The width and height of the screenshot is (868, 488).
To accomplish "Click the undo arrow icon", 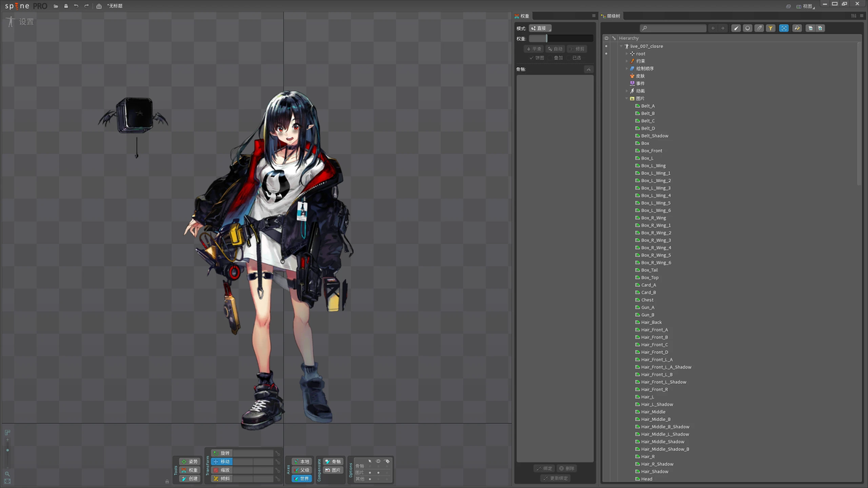I will click(76, 6).
